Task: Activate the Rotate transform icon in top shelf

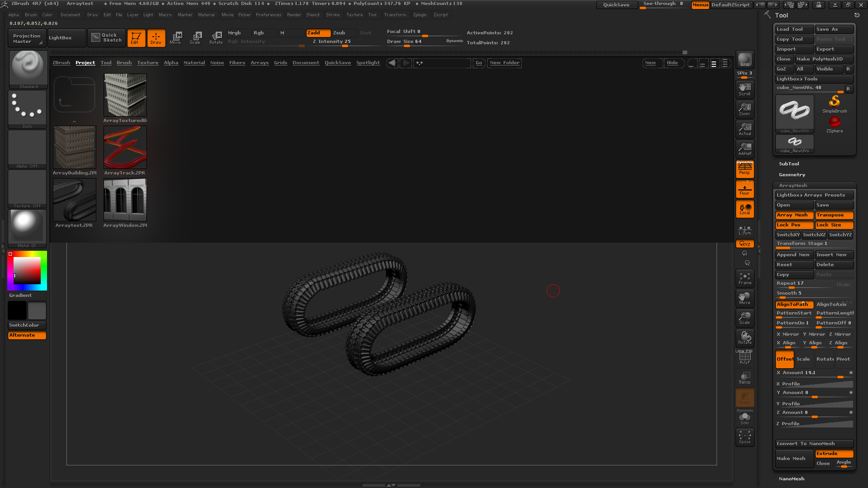Action: [216, 38]
